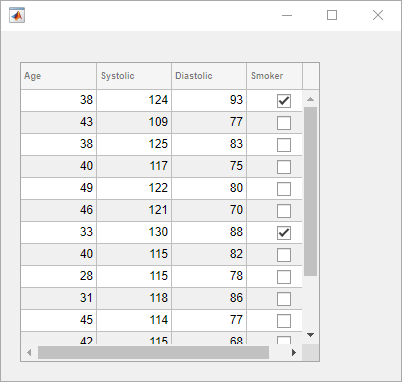Click the vertical scrollbar thumb
The width and height of the screenshot is (402, 382).
click(310, 191)
